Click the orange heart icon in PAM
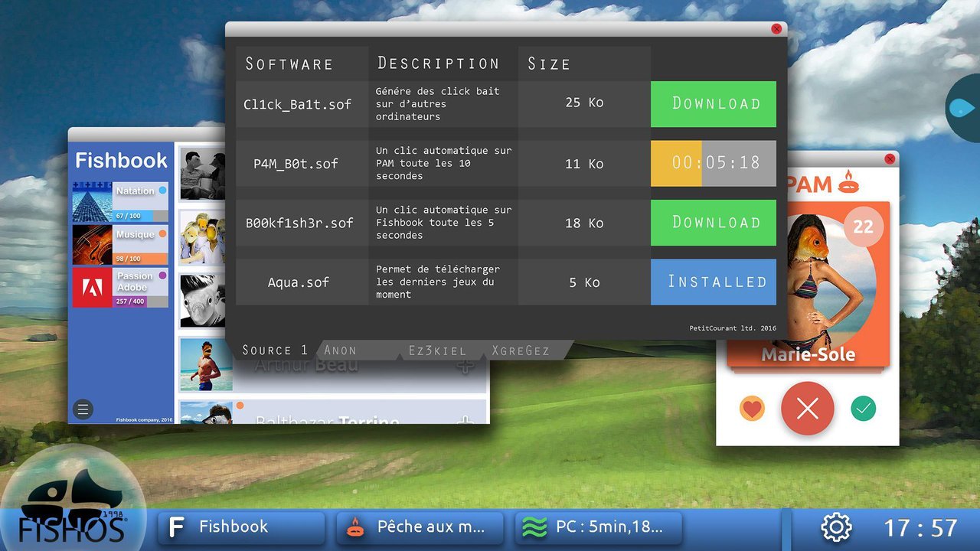The height and width of the screenshot is (551, 980). pos(752,409)
